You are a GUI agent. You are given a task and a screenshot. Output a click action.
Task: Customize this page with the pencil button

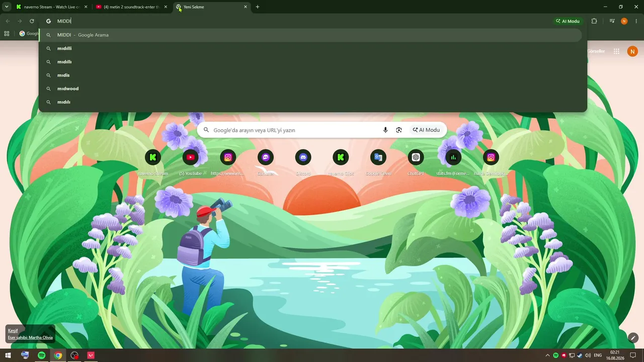pos(633,337)
